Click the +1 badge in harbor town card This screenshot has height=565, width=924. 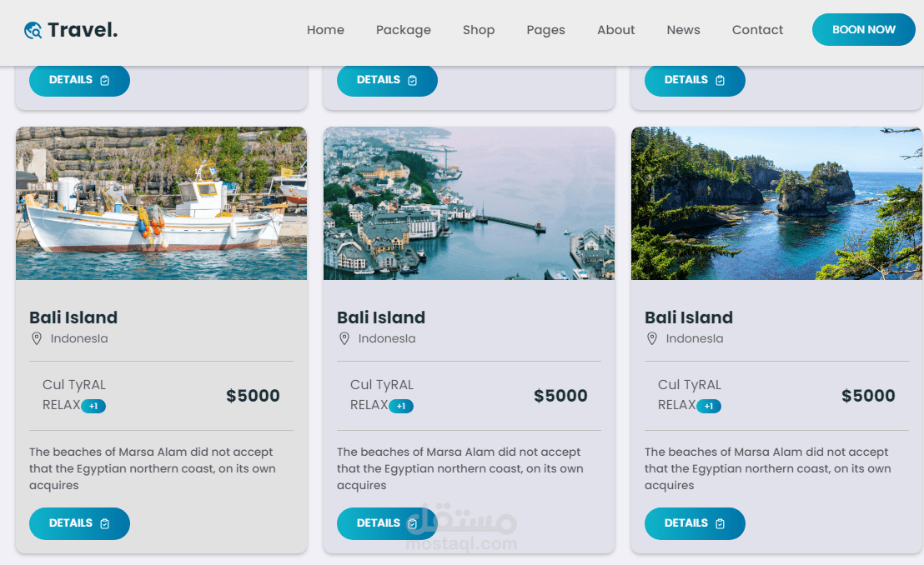coord(401,406)
